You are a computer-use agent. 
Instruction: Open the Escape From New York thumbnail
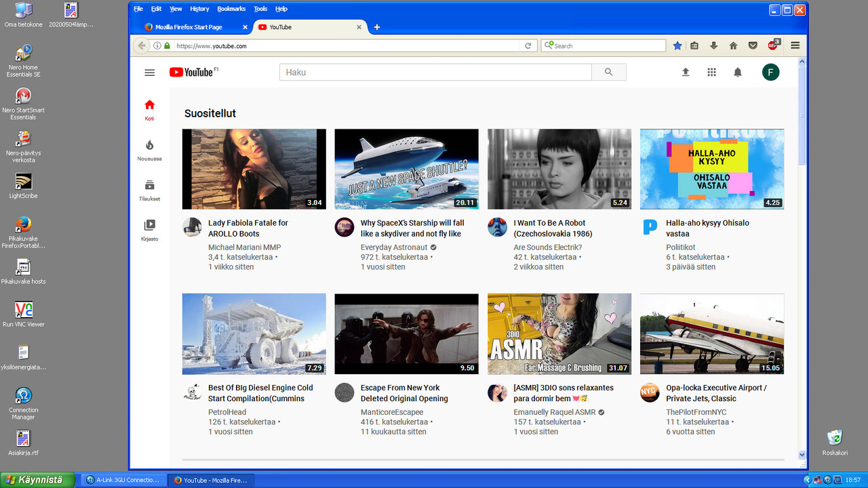point(407,334)
